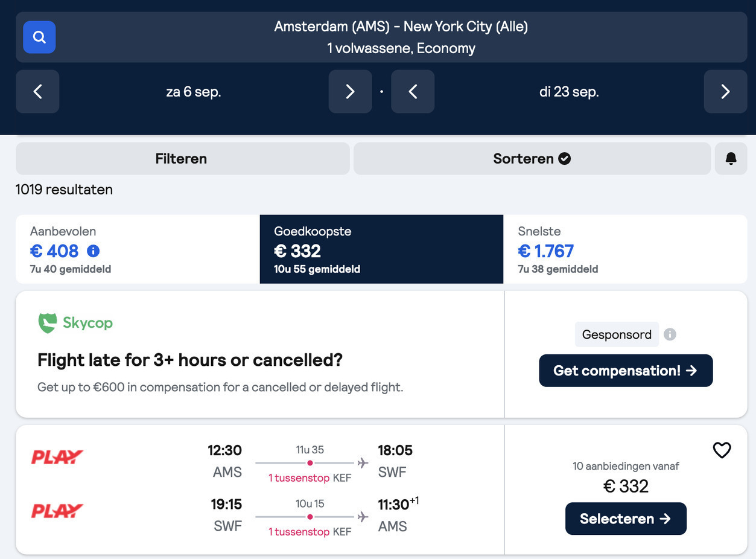
Task: Go to previous return date before di 23 sep.
Action: click(413, 92)
